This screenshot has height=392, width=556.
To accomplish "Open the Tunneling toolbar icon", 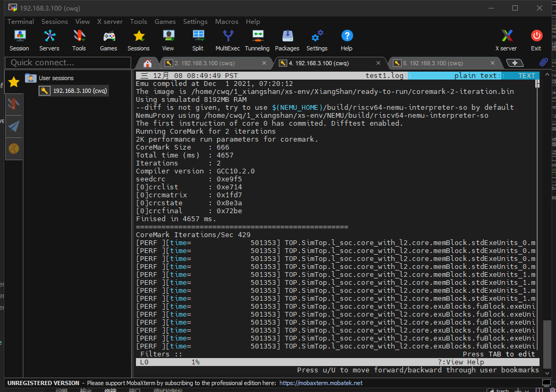I will tap(257, 41).
